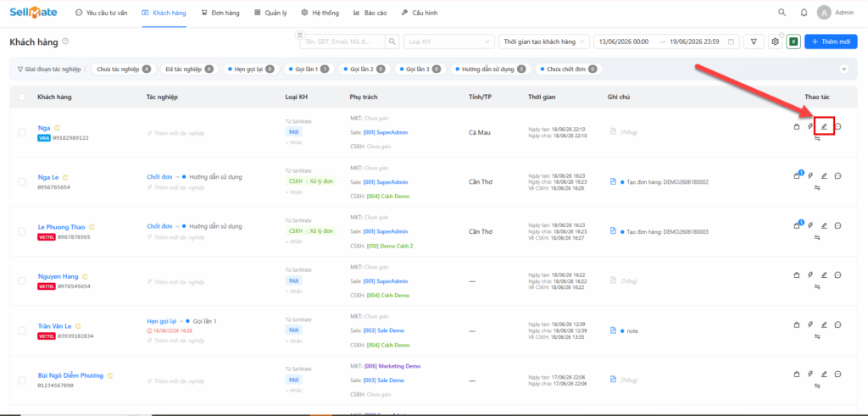
Task: Switch to the Đơn hàng tab
Action: coord(220,13)
